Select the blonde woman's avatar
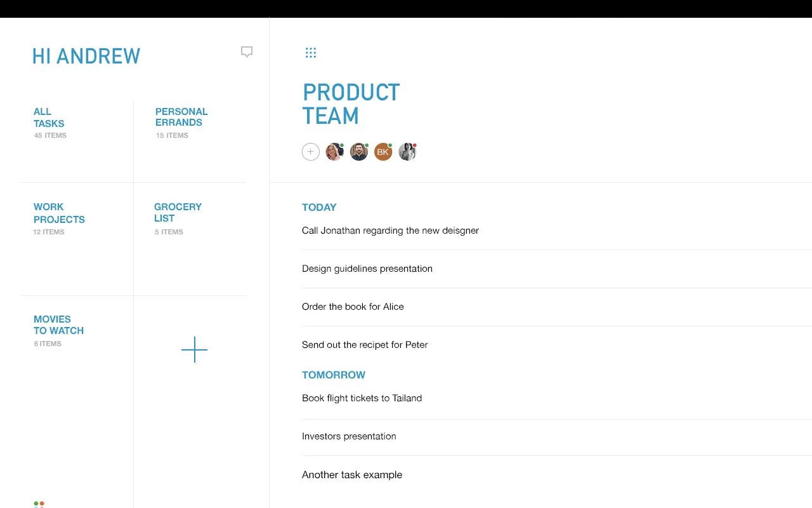 coord(334,152)
